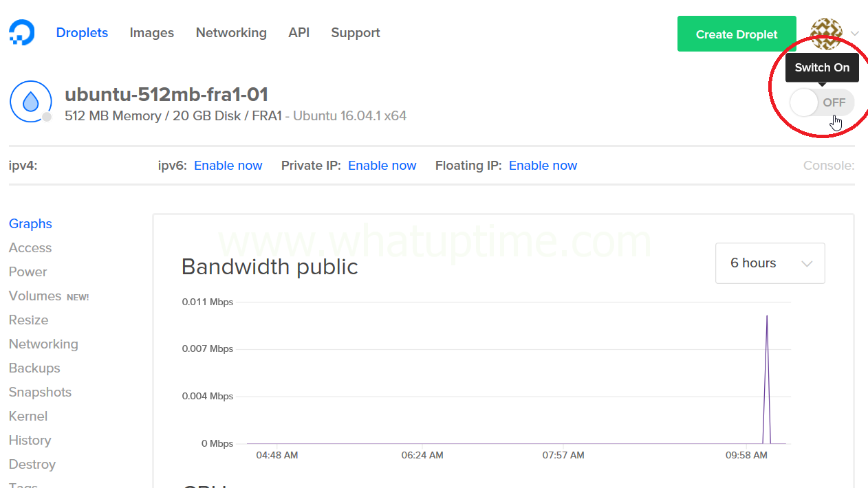Click Enable now for Floating IP
Image resolution: width=868 pixels, height=488 pixels.
point(543,166)
